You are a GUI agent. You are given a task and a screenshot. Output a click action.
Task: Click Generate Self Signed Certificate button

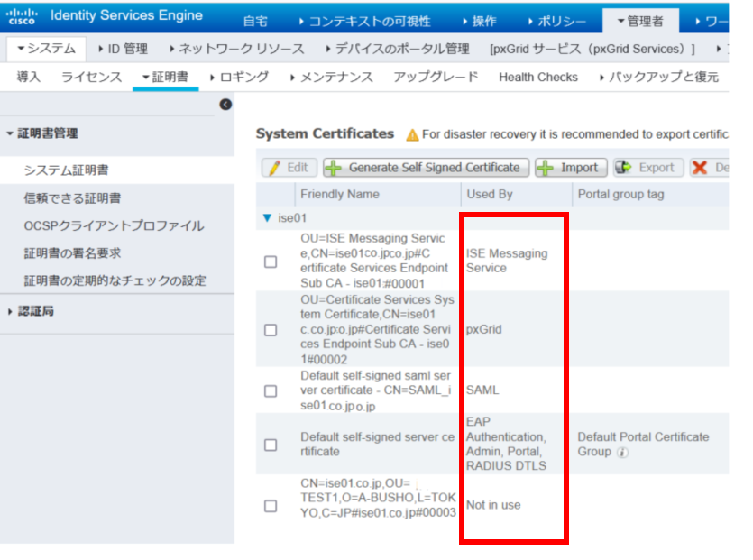pyautogui.click(x=425, y=168)
